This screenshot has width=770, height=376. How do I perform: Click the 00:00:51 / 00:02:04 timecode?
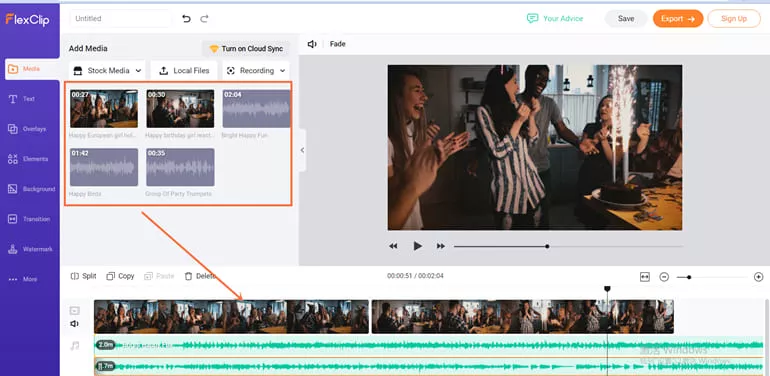pyautogui.click(x=415, y=276)
